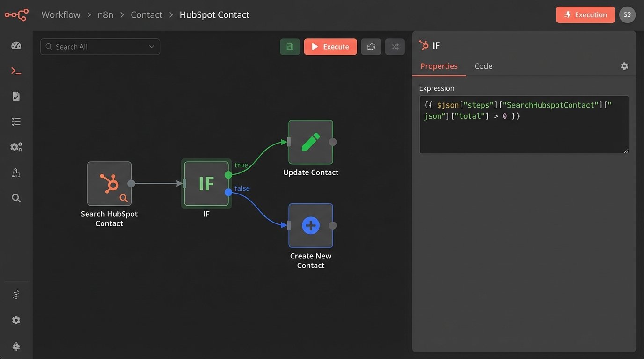Click the green save workflow icon
The height and width of the screenshot is (359, 644).
coord(290,47)
